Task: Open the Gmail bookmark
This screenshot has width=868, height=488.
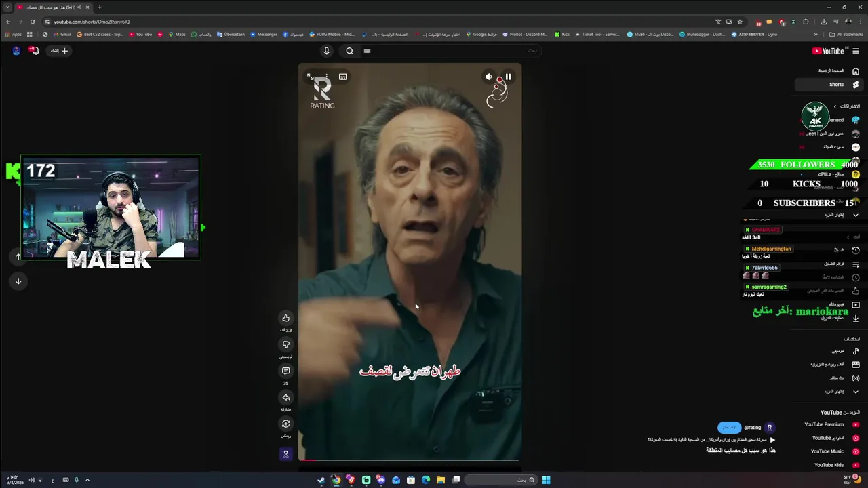Action: pyautogui.click(x=62, y=34)
